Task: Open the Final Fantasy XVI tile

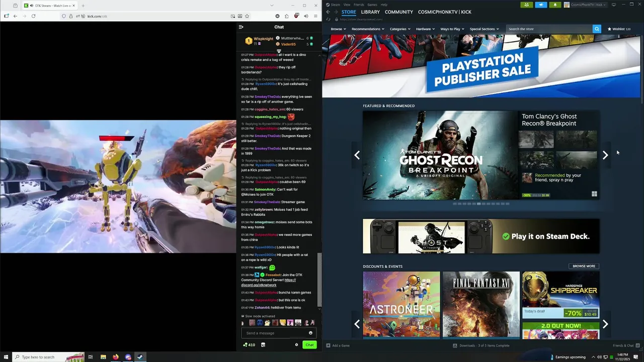Action: click(x=481, y=304)
